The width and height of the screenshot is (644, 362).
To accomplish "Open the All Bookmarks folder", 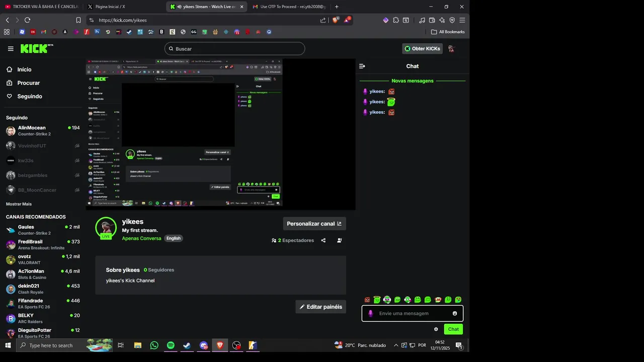I will pyautogui.click(x=448, y=32).
